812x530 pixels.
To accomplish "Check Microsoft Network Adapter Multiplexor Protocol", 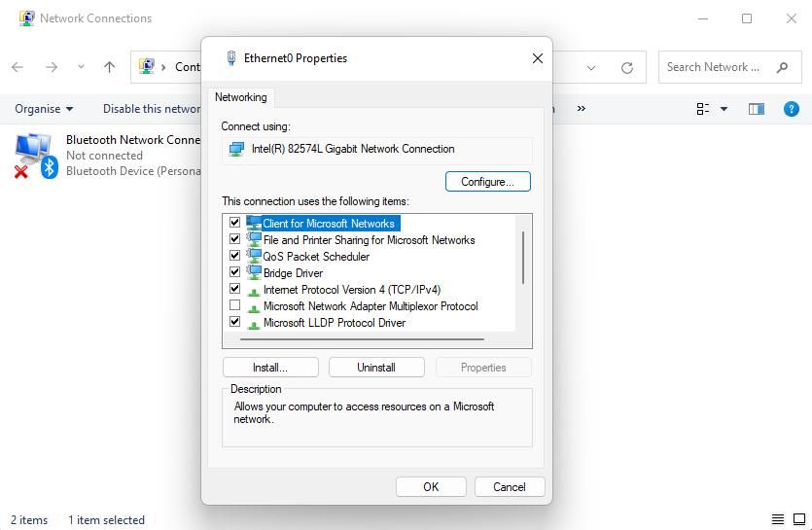I will coord(234,305).
